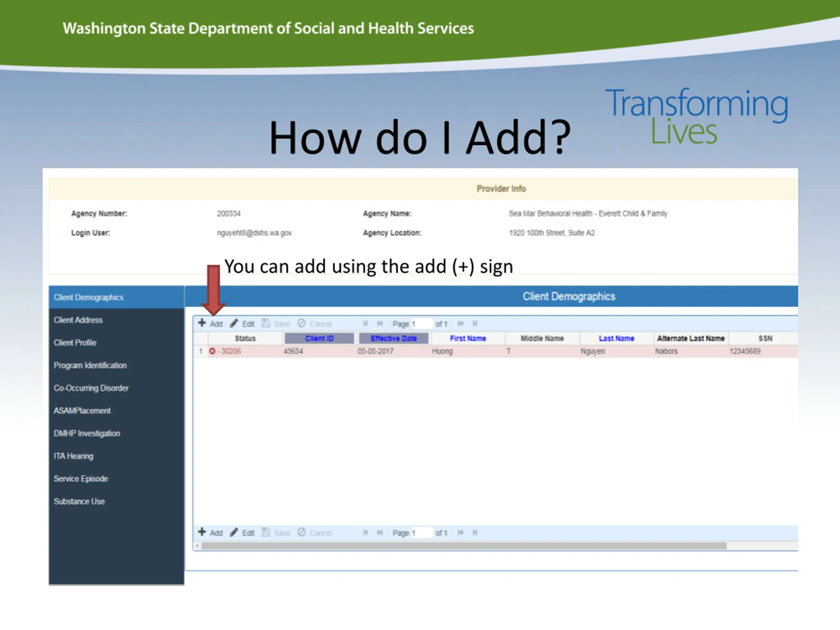This screenshot has height=630, width=840.
Task: Sort by Last Name column header
Action: tap(616, 338)
